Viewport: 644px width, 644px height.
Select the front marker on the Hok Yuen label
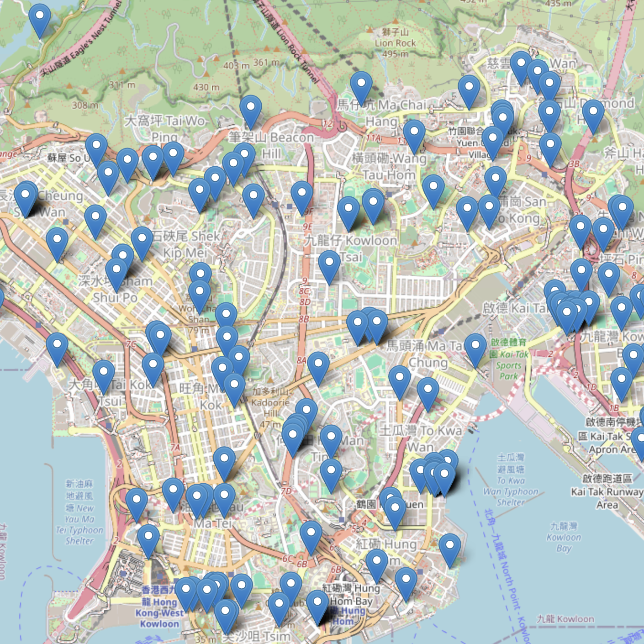tap(395, 514)
